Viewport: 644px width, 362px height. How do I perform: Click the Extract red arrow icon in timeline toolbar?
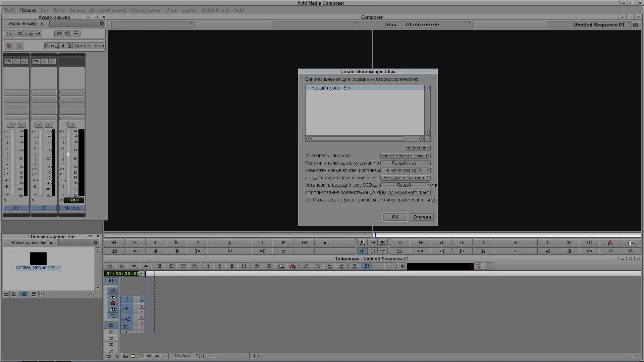tap(293, 266)
